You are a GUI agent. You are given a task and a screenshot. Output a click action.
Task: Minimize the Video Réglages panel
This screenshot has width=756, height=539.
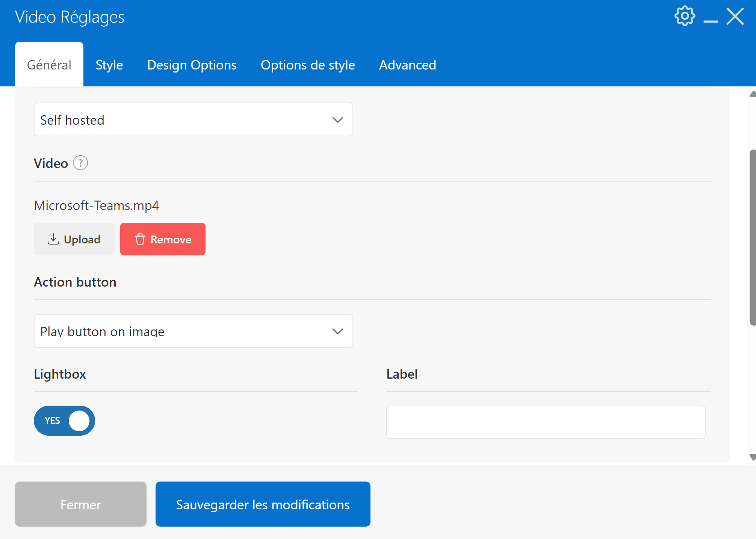711,21
